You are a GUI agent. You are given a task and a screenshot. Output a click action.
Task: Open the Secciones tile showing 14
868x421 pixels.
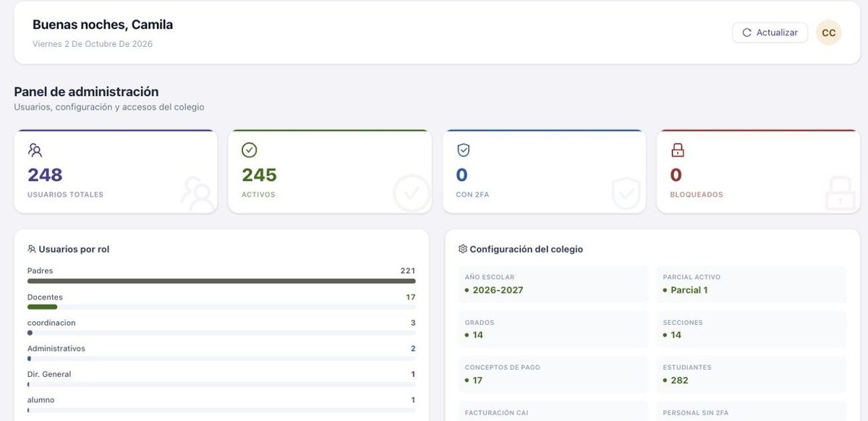click(x=751, y=329)
